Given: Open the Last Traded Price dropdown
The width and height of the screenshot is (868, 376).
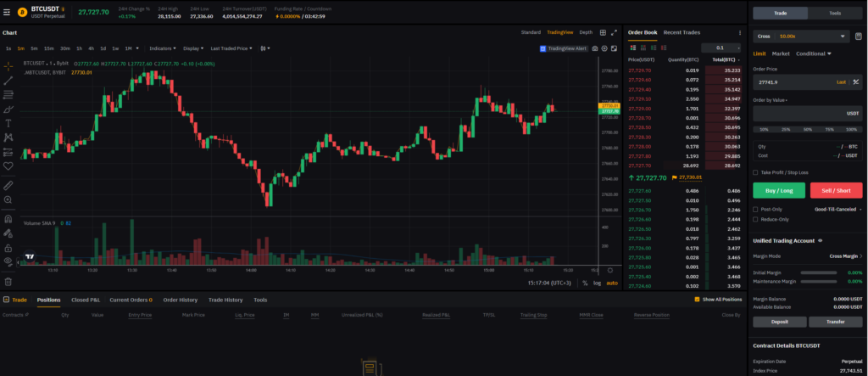Looking at the screenshot, I should (x=231, y=48).
